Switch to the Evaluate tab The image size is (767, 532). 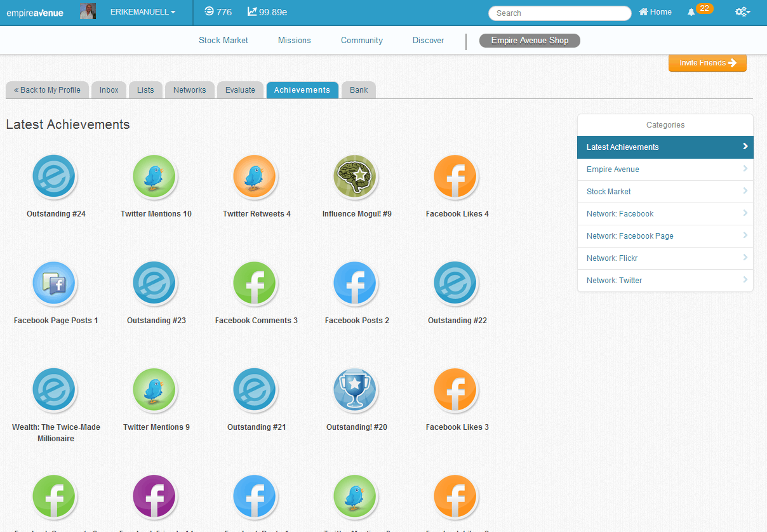point(240,90)
